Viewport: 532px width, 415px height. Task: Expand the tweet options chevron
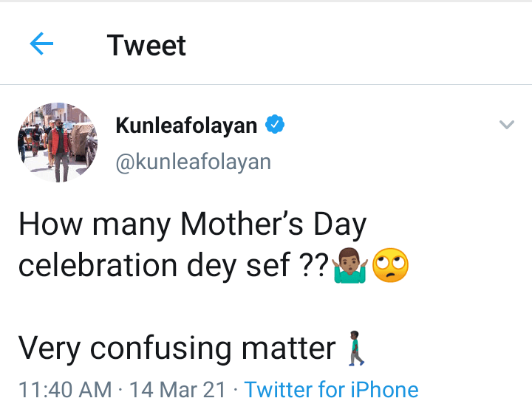tap(506, 125)
